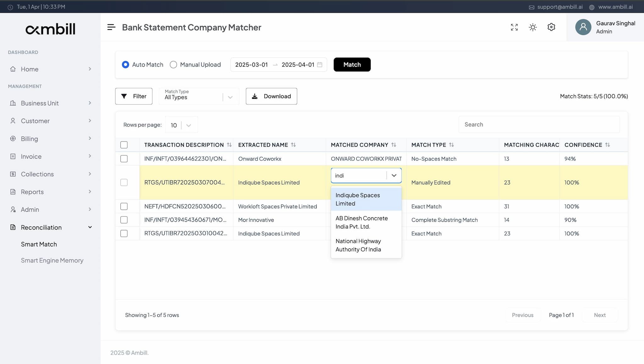Click the Reconciliation file icon
This screenshot has width=644, height=364.
tap(13, 227)
